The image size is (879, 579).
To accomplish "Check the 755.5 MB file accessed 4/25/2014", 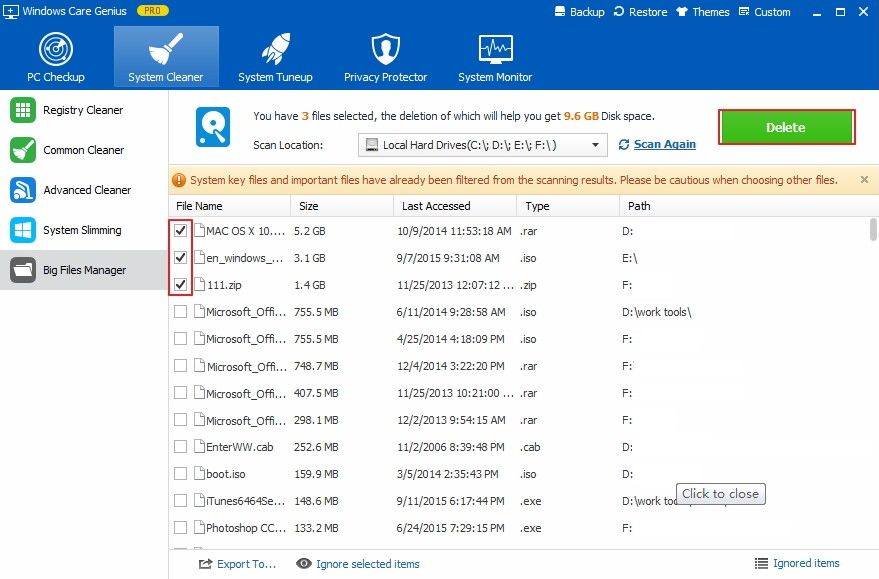I will coord(181,339).
